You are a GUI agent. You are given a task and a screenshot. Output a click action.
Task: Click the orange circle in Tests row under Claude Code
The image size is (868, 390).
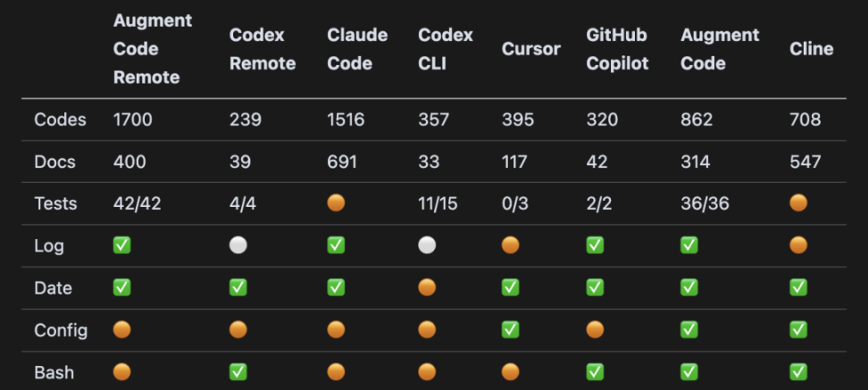[336, 203]
